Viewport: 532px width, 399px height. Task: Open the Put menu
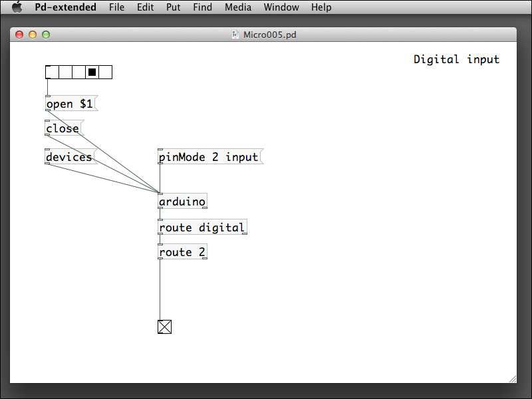[x=173, y=7]
